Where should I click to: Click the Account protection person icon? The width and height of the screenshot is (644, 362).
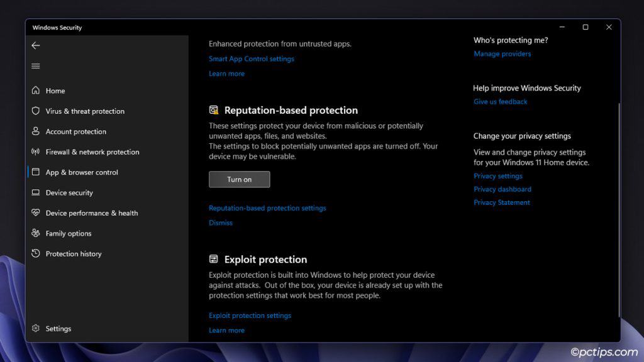pyautogui.click(x=36, y=131)
